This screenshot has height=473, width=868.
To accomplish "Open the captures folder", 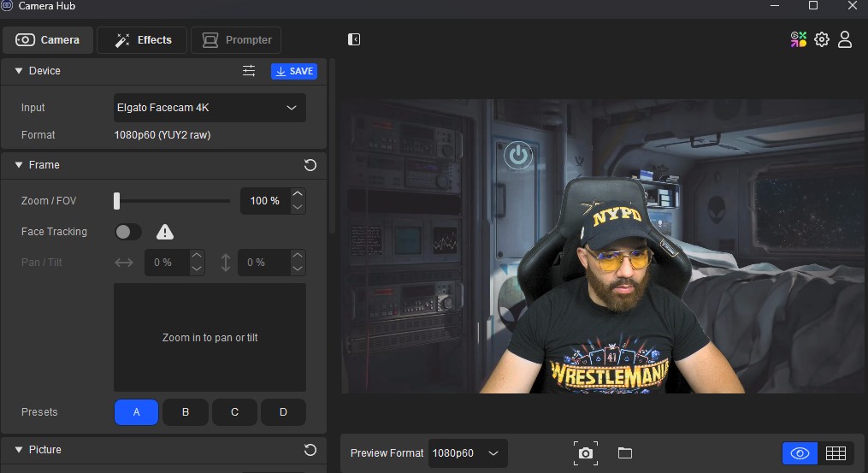I will (624, 453).
